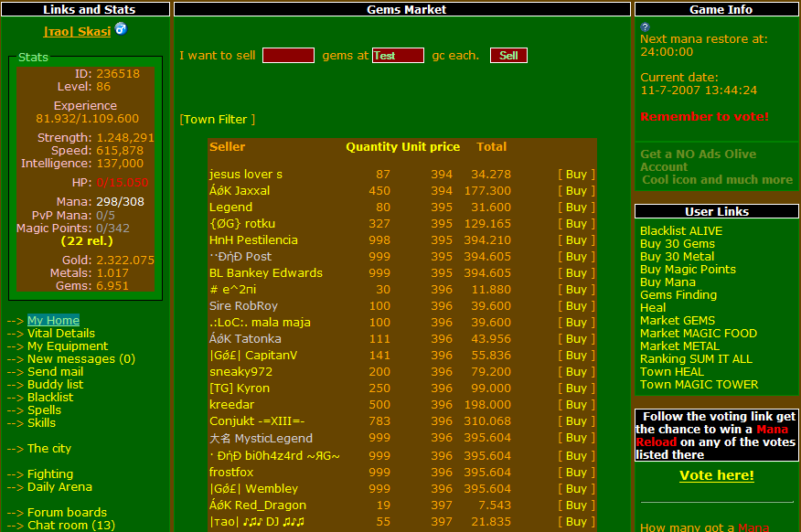Viewport: 801px width, 532px height.
Task: Click the Skasi profile name link
Action: 76,31
